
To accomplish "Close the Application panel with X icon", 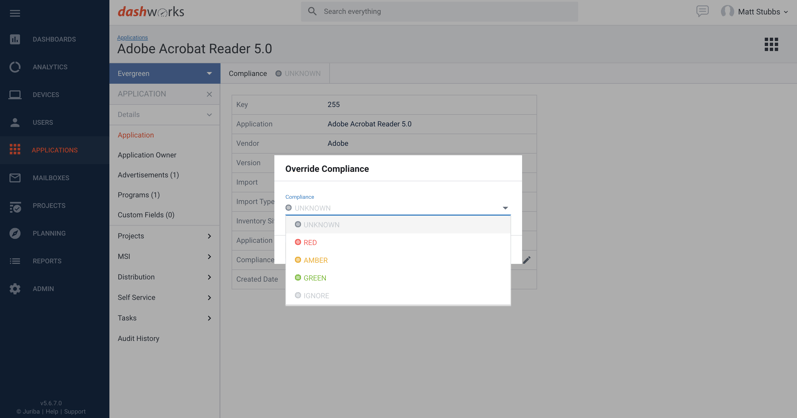I will coord(209,94).
